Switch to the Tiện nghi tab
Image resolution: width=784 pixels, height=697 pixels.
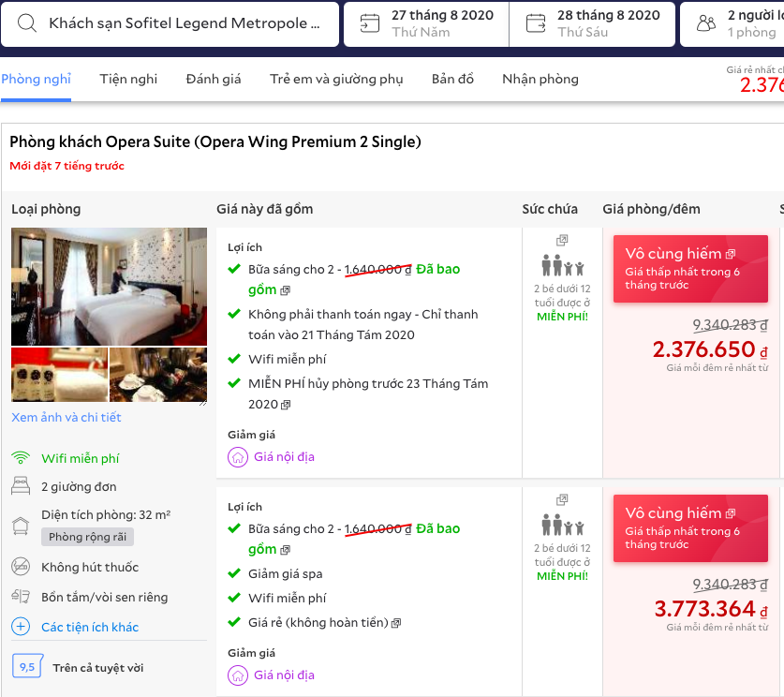pos(128,79)
